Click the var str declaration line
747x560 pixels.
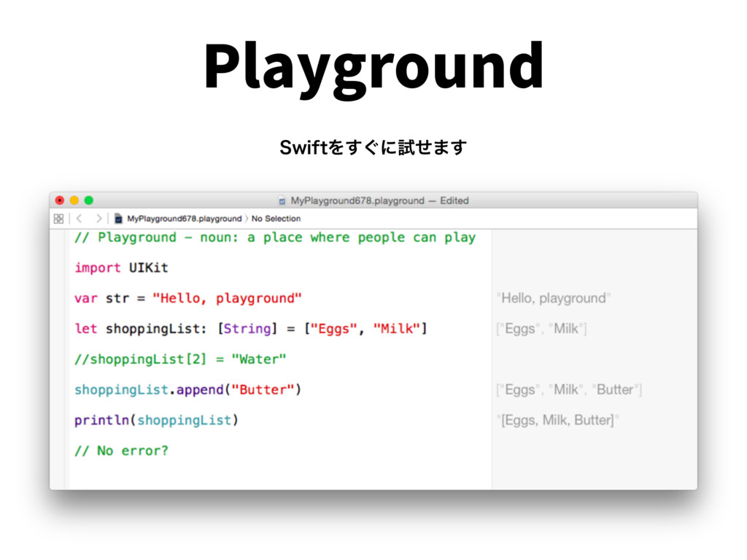point(187,298)
